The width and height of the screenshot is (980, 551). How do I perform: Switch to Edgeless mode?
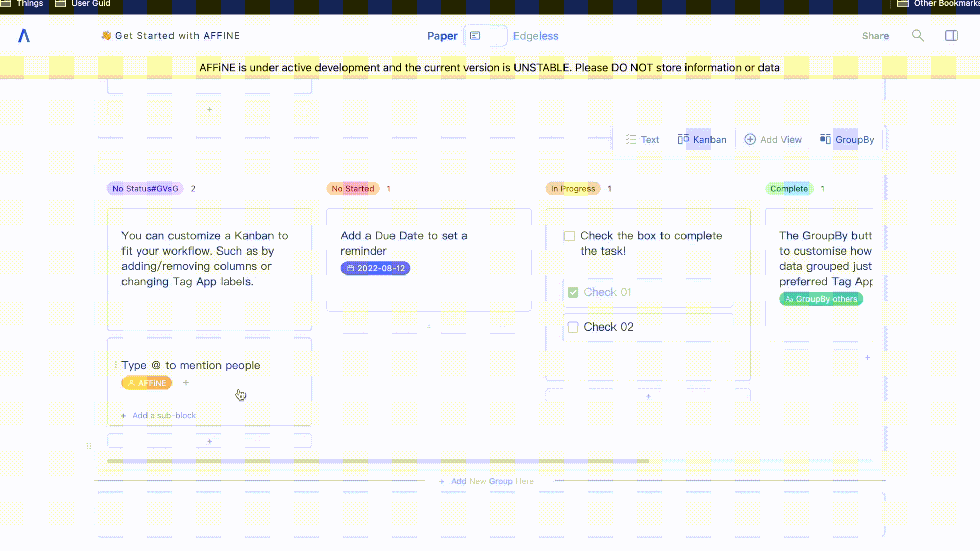[x=535, y=36]
